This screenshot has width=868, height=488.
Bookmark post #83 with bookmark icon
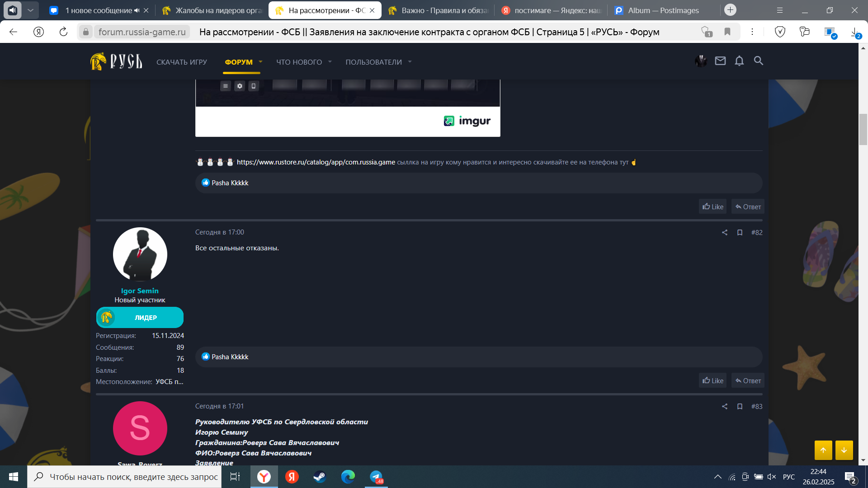pyautogui.click(x=740, y=406)
